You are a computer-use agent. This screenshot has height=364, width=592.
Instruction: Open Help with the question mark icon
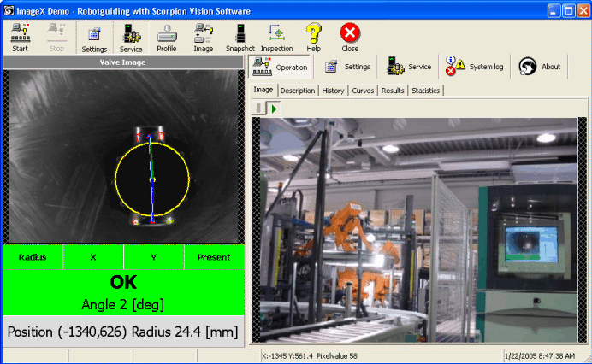(313, 38)
